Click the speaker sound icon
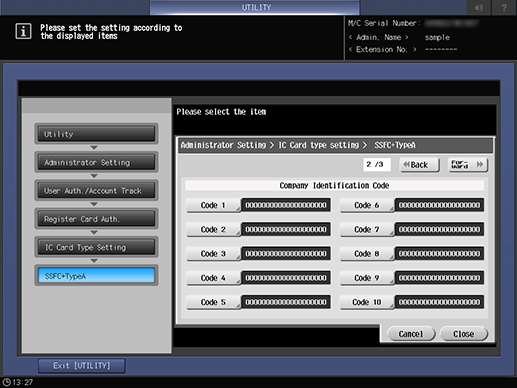 click(x=479, y=7)
